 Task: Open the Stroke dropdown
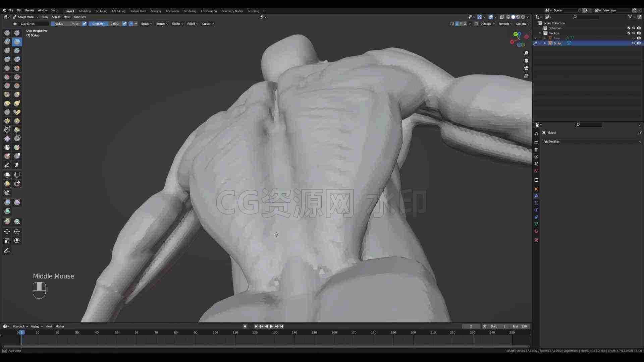(178, 24)
